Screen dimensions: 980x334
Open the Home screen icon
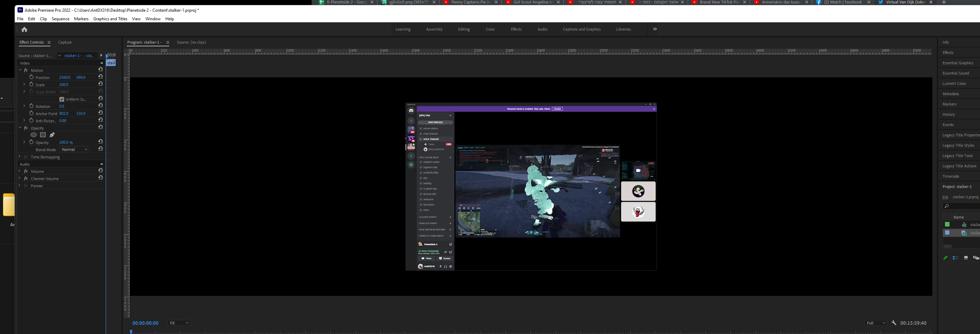24,29
